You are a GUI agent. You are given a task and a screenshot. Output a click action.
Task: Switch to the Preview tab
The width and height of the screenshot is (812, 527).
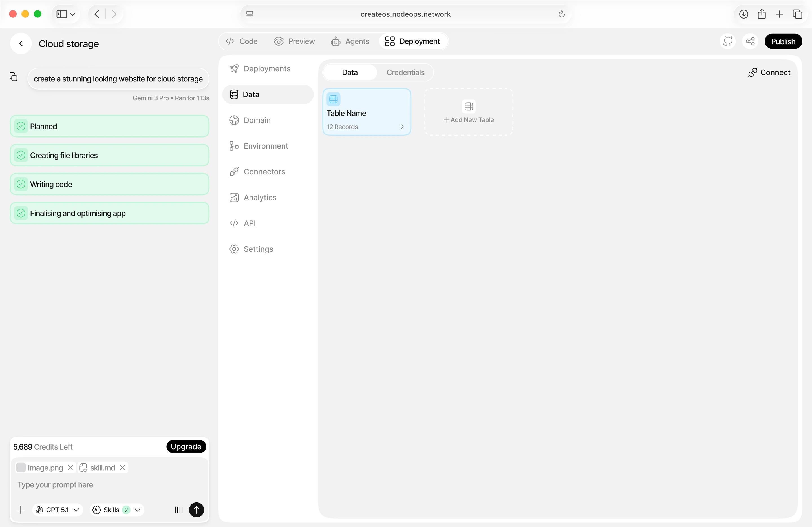(294, 41)
